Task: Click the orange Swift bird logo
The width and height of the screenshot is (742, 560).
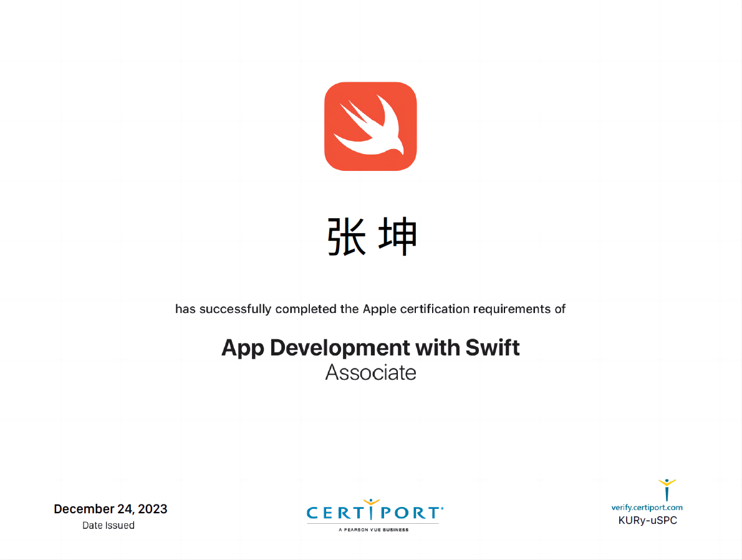Action: point(370,126)
